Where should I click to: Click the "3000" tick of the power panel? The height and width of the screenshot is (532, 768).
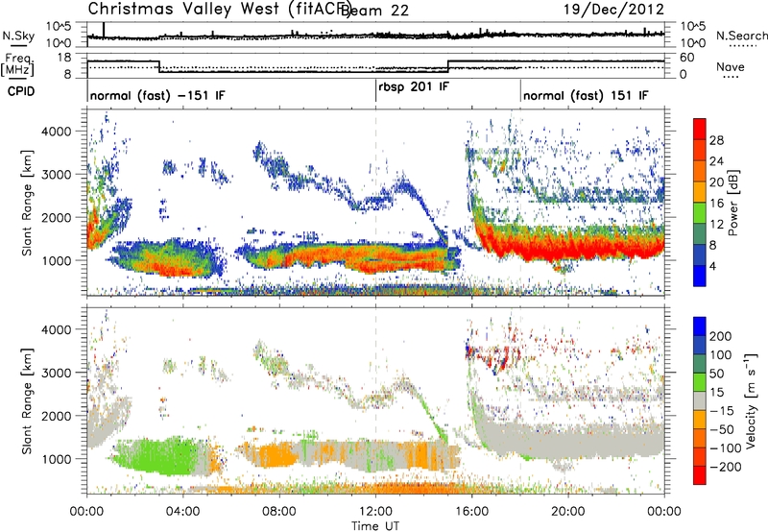[56, 175]
